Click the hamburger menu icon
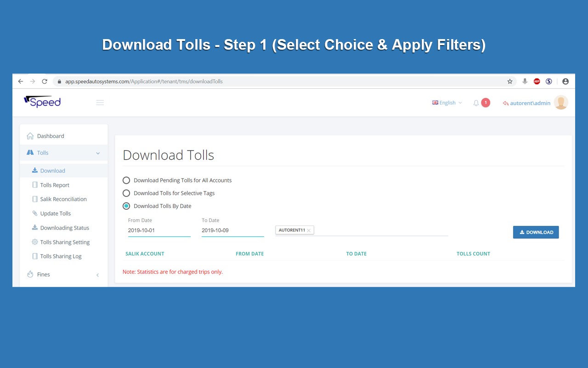The image size is (588, 368). coord(100,102)
